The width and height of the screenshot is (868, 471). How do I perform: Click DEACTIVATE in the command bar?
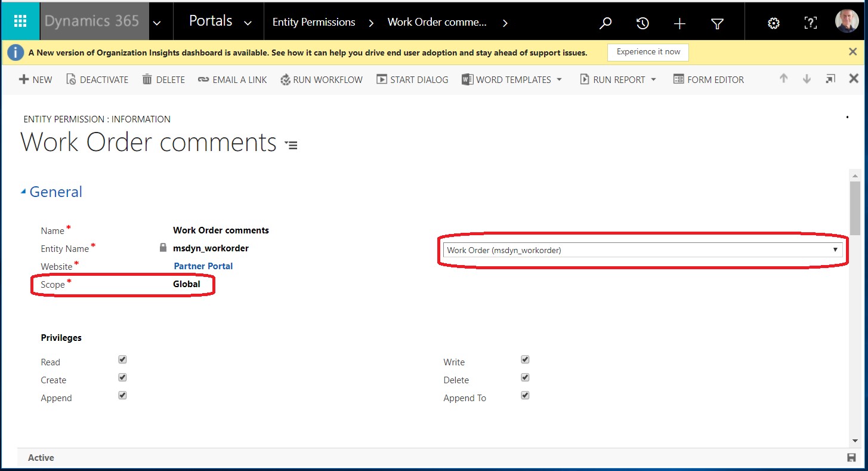pyautogui.click(x=97, y=79)
